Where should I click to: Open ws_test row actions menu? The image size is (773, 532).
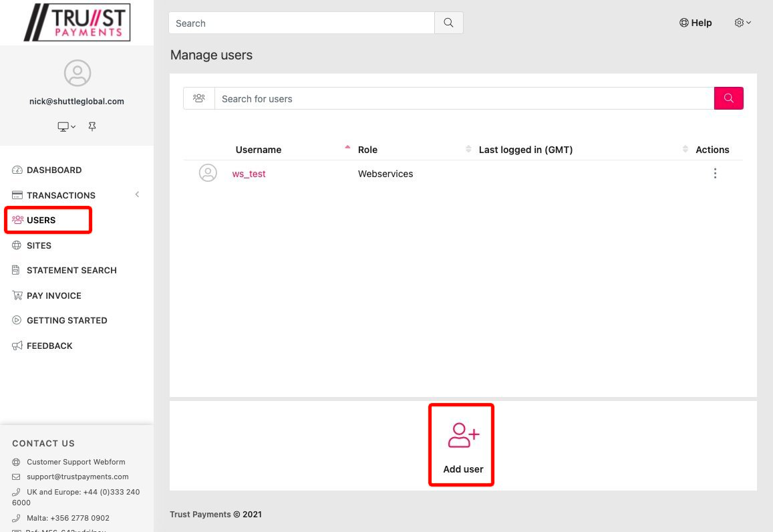(x=715, y=173)
